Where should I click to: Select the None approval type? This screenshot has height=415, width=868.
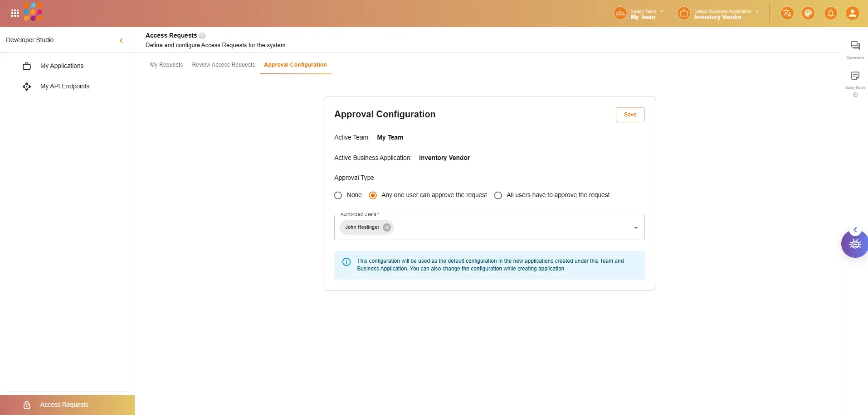point(338,195)
